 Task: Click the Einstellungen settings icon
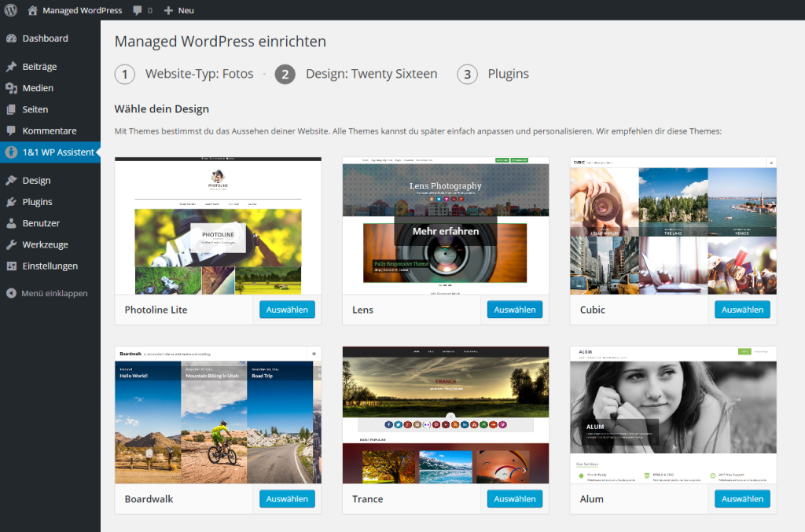tap(11, 266)
